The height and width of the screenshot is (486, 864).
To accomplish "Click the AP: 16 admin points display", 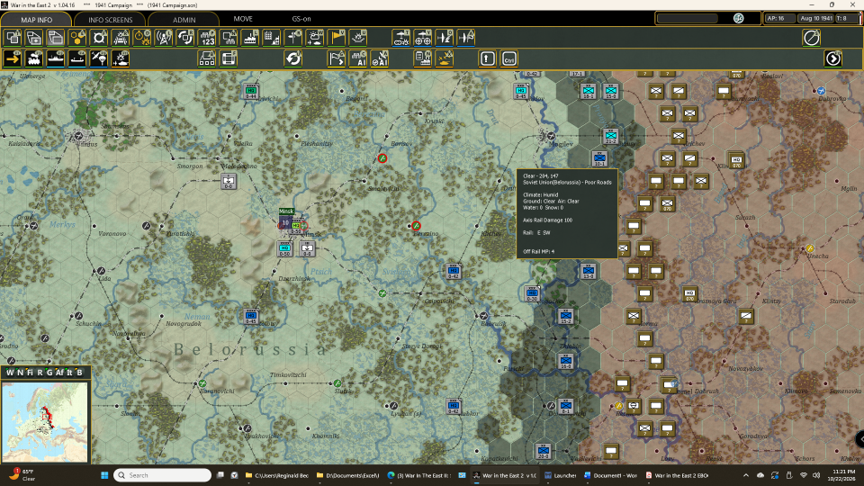I will [x=779, y=18].
